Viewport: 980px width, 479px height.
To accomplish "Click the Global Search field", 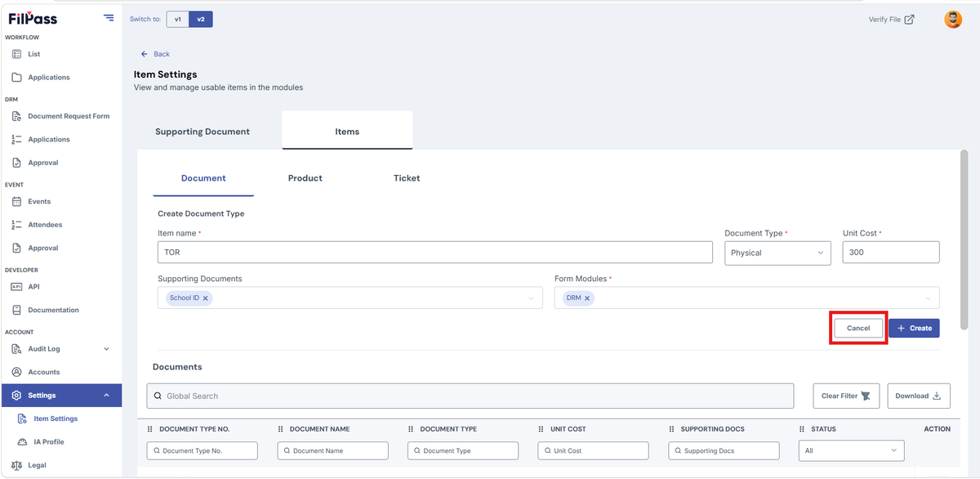I will coord(470,396).
